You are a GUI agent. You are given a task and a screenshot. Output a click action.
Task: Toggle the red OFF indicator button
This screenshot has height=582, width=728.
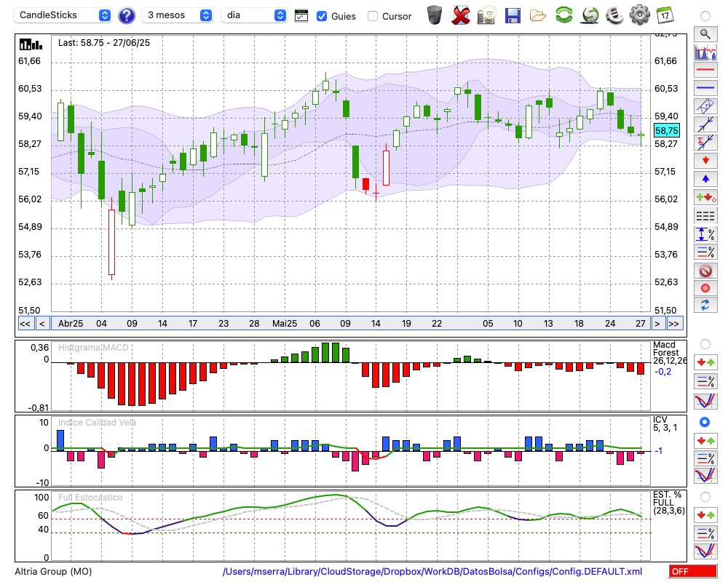pos(693,571)
